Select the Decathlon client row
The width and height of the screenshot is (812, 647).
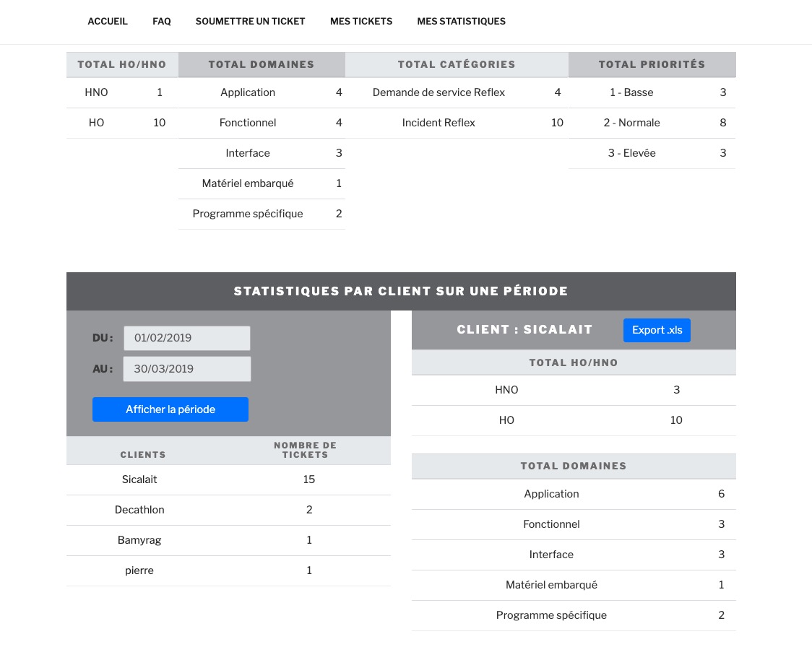[x=139, y=510]
